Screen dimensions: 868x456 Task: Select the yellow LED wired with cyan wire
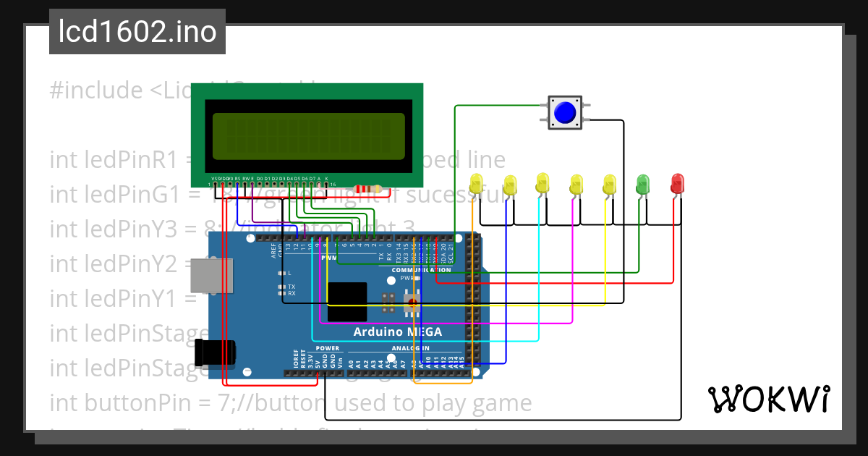point(542,184)
